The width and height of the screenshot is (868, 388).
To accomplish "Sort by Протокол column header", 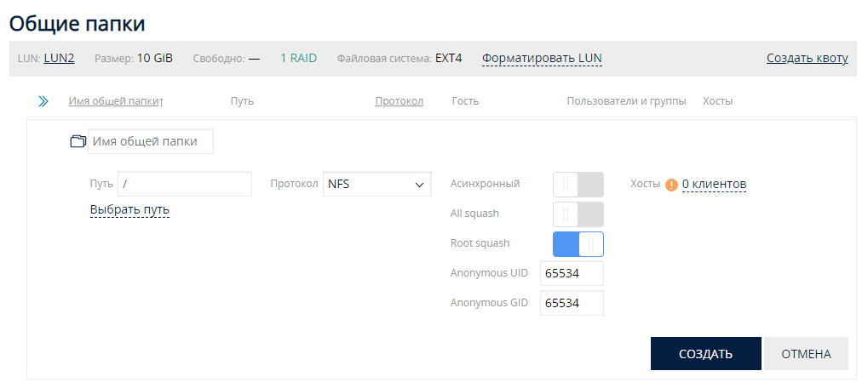I will tap(400, 101).
